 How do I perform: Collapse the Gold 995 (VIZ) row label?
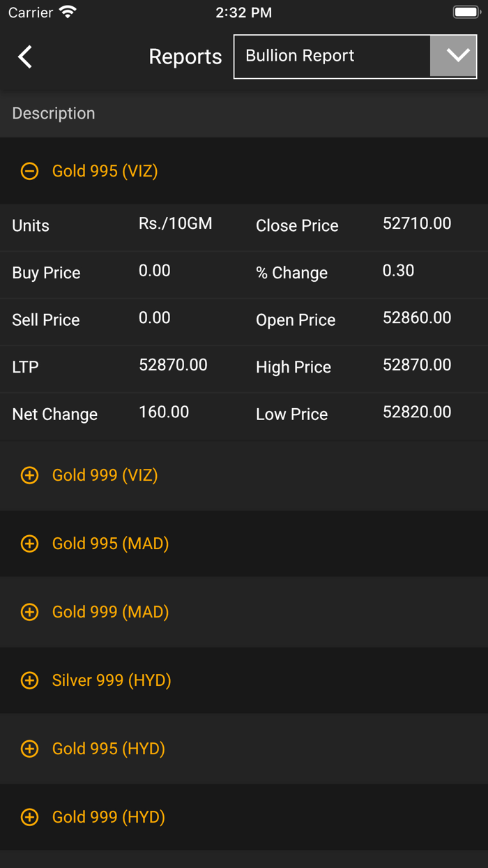(x=105, y=171)
